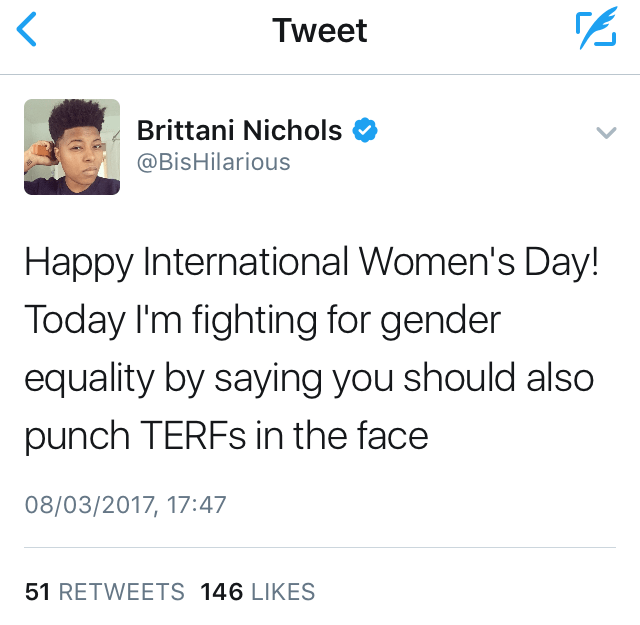Click the number 51 beside Retweets
This screenshot has height=625, width=640.
tap(38, 591)
